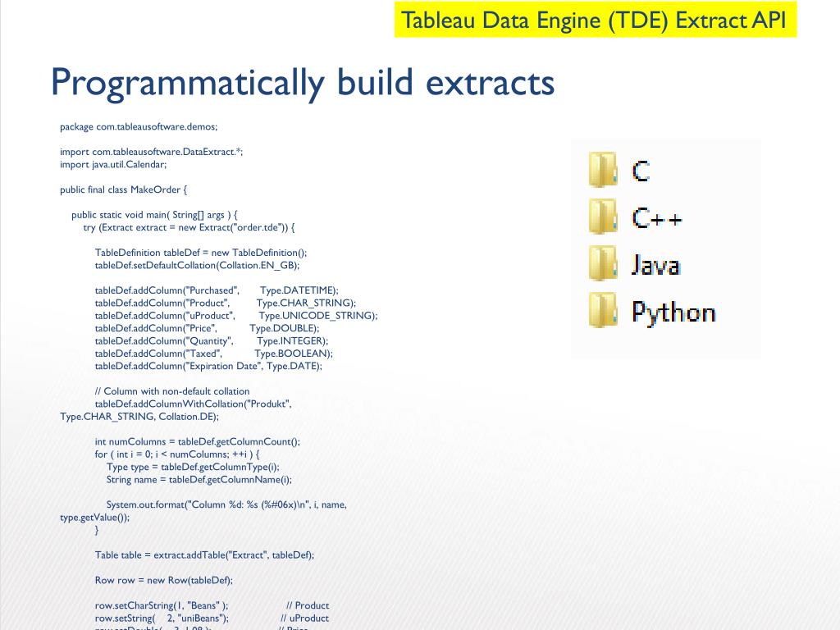Open the C++ folder icon
The width and height of the screenshot is (840, 630).
tap(603, 217)
